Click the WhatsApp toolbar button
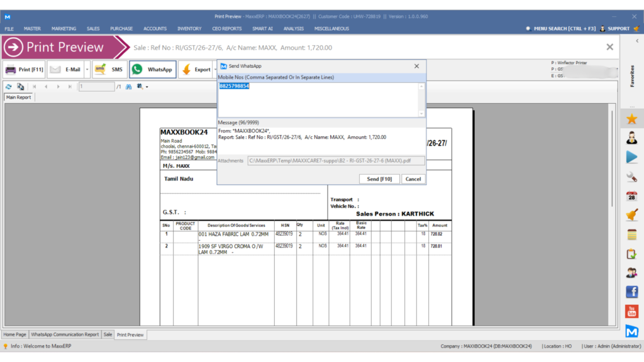Screen dimensions: 644x362 point(153,69)
